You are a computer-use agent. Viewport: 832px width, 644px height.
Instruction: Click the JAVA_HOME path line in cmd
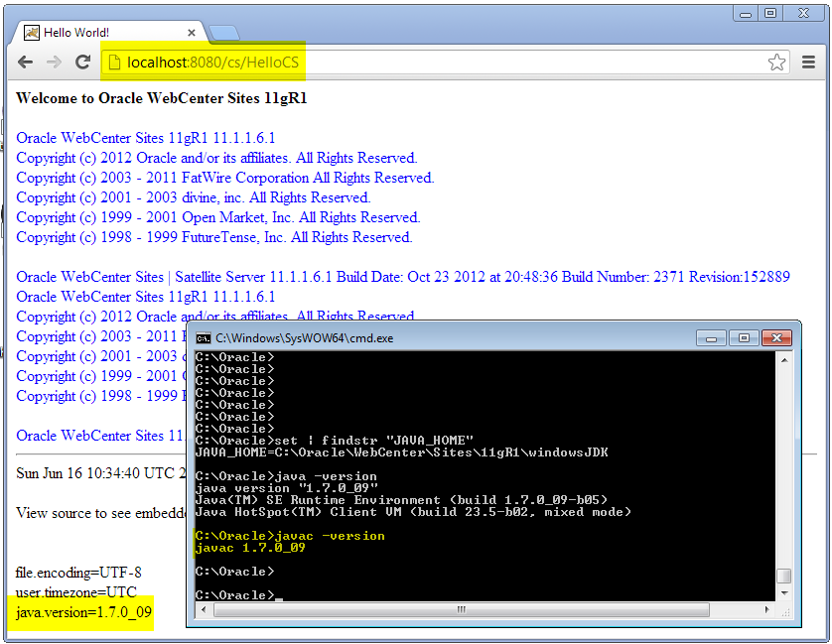(402, 453)
